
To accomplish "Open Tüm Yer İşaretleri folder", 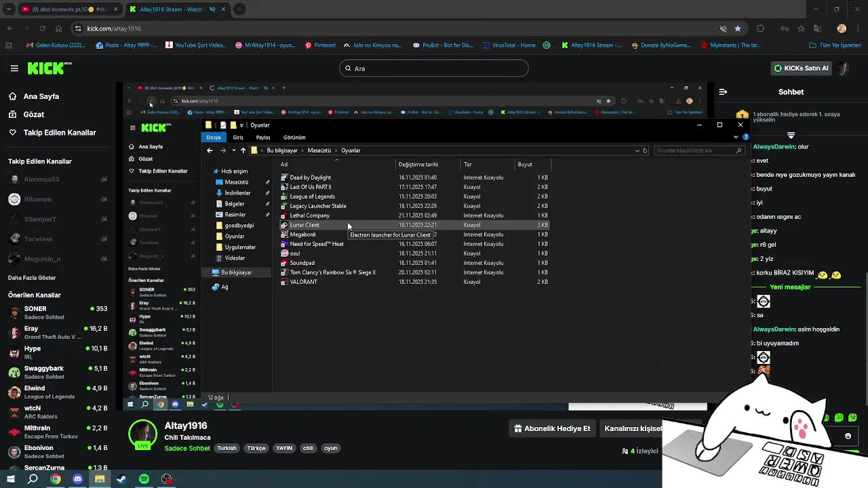I will pos(835,45).
